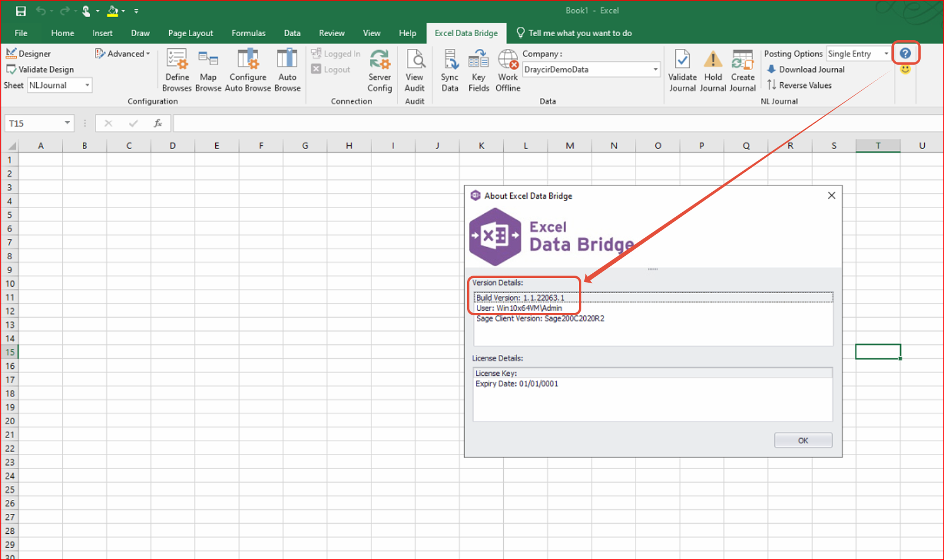Select all cells with the corner button
The image size is (944, 560).
tap(10, 146)
